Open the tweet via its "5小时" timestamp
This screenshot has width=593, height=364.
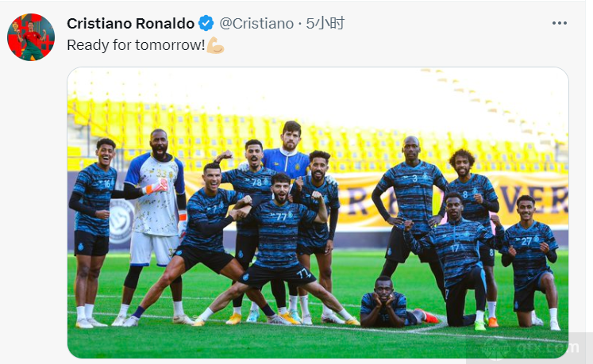tap(325, 24)
